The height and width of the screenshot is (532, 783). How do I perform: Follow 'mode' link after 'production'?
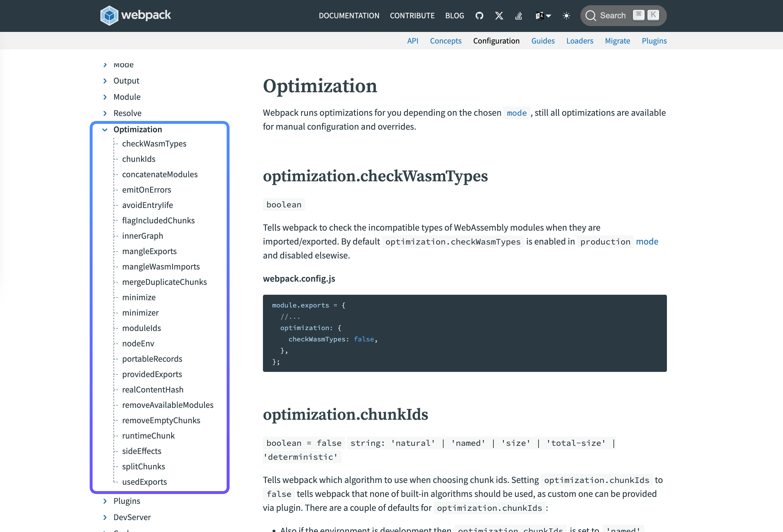(x=647, y=241)
